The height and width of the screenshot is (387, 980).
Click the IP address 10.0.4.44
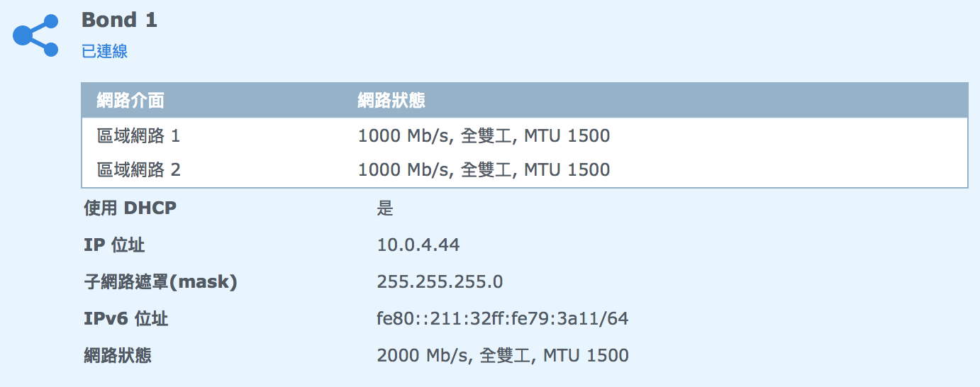point(418,245)
